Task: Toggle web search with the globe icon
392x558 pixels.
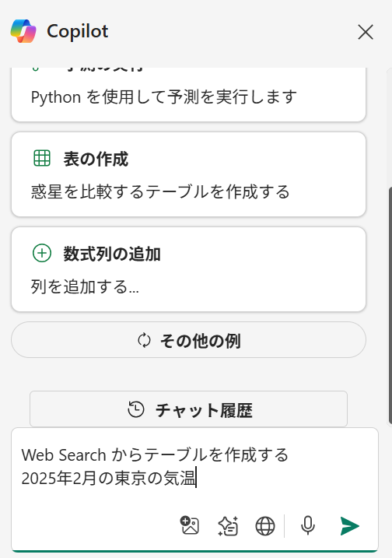Action: pos(265,526)
